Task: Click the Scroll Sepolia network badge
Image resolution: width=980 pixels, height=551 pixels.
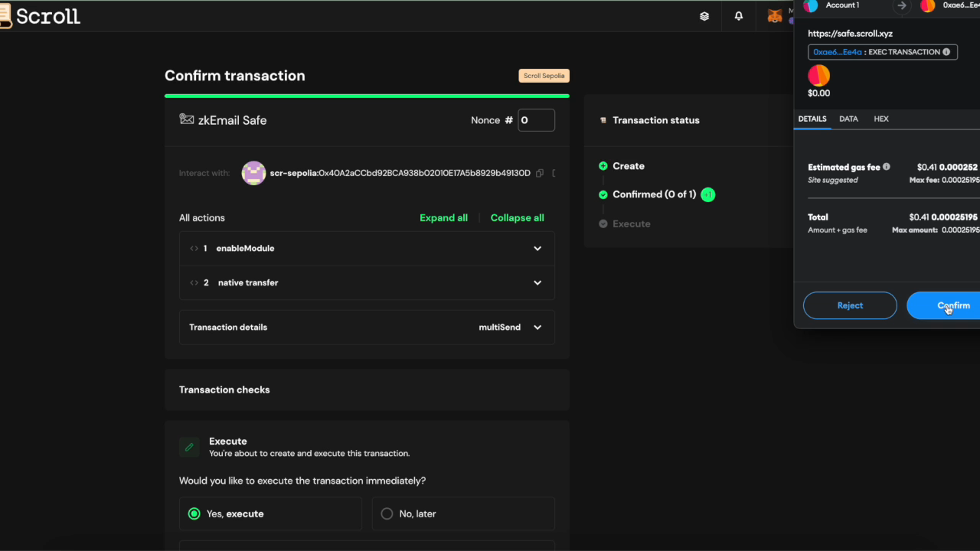Action: coord(544,76)
